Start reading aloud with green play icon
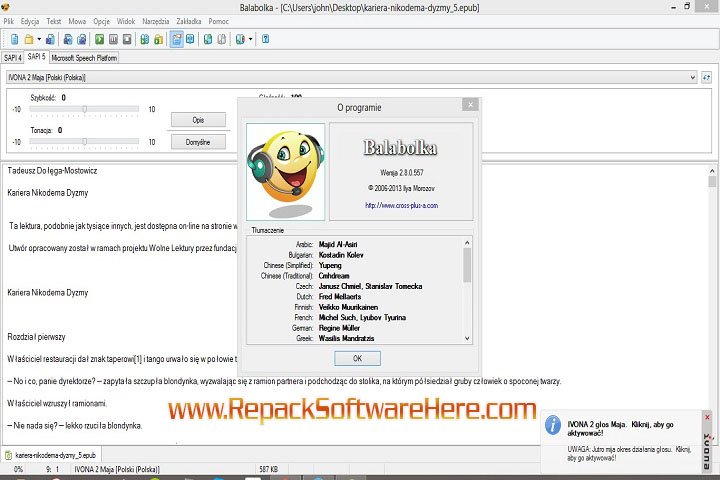This screenshot has height=480, width=720. (x=99, y=40)
